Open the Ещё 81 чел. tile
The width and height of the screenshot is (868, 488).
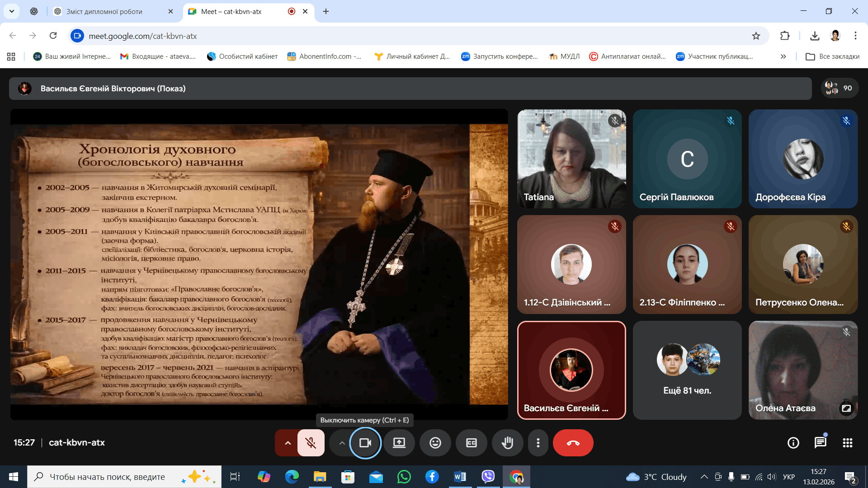point(687,370)
